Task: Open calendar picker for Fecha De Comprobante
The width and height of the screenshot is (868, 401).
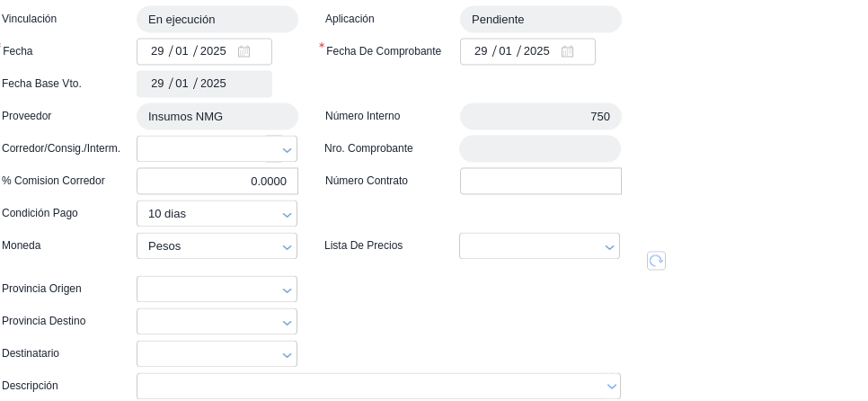Action: 567,52
